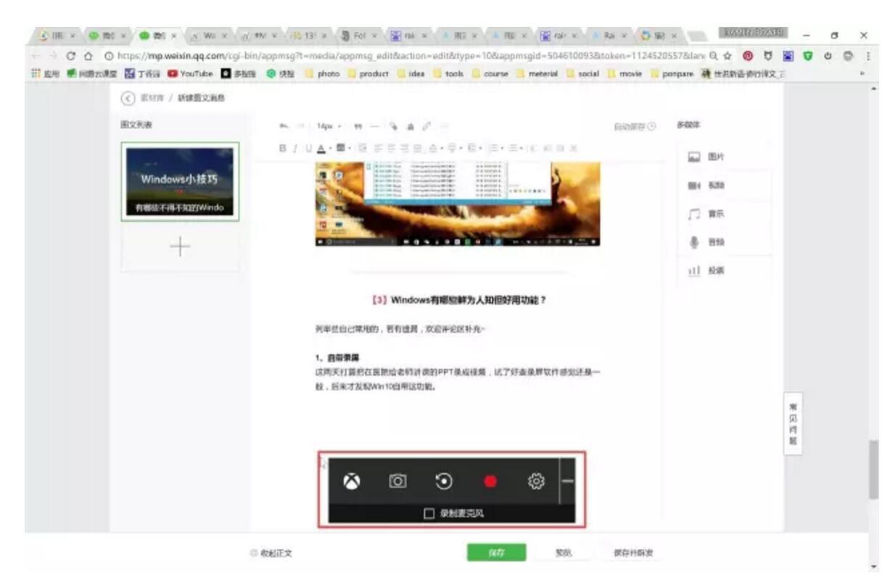Open the font color picker arrow
This screenshot has width=893, height=588.
click(x=330, y=148)
